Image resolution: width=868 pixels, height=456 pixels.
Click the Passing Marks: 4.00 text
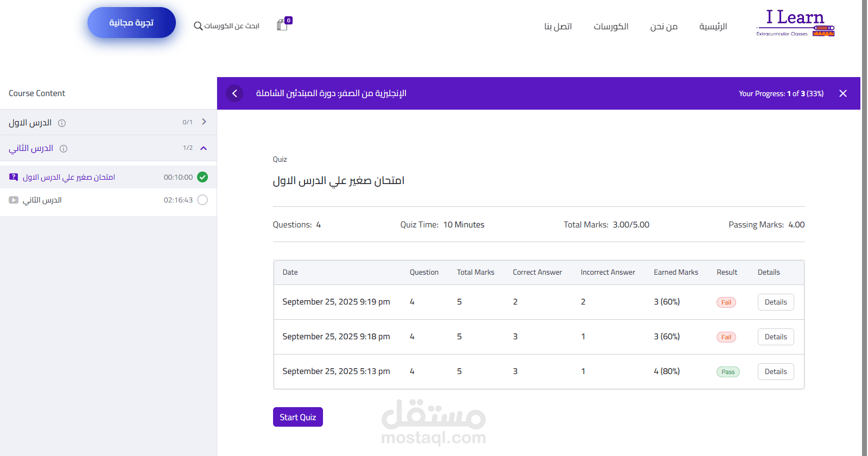pyautogui.click(x=766, y=225)
